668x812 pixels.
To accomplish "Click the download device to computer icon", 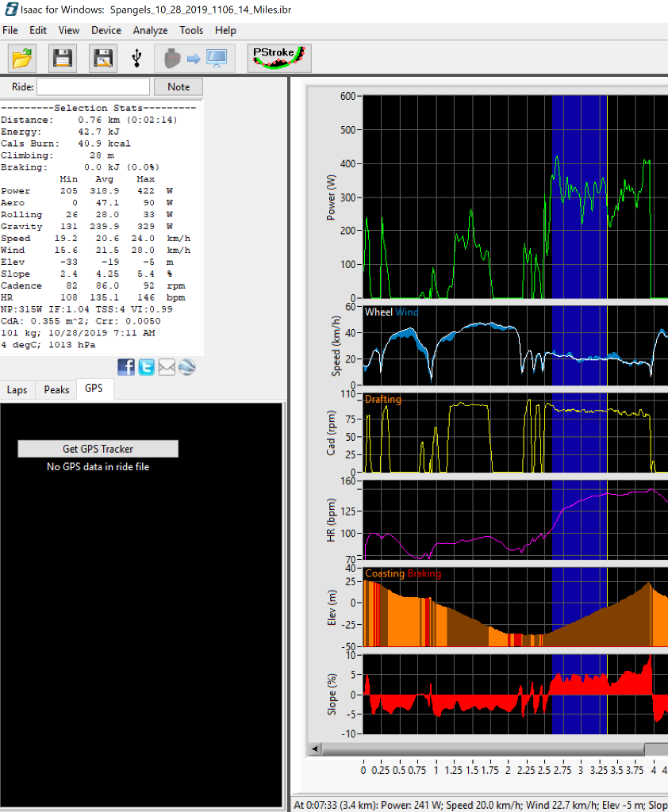I will pyautogui.click(x=195, y=58).
